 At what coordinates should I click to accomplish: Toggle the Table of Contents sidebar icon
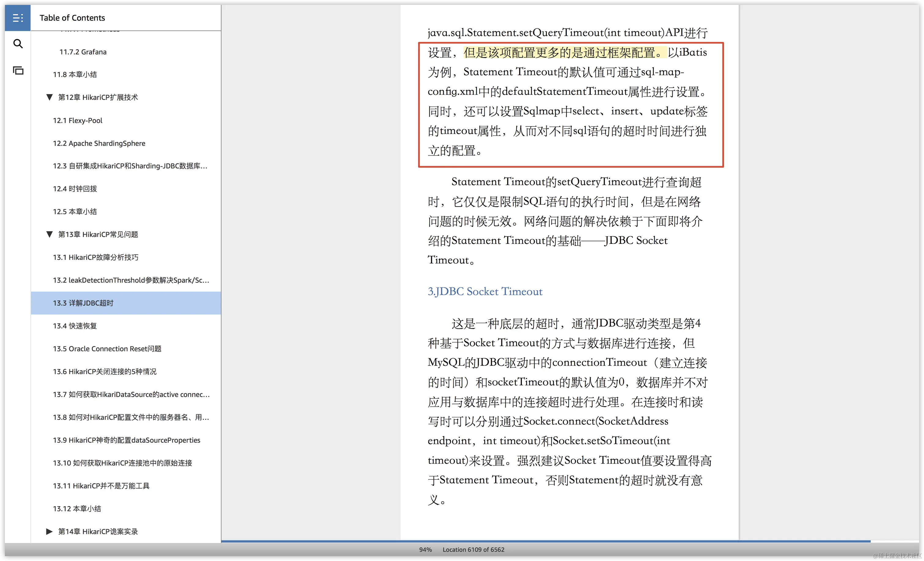click(x=18, y=18)
